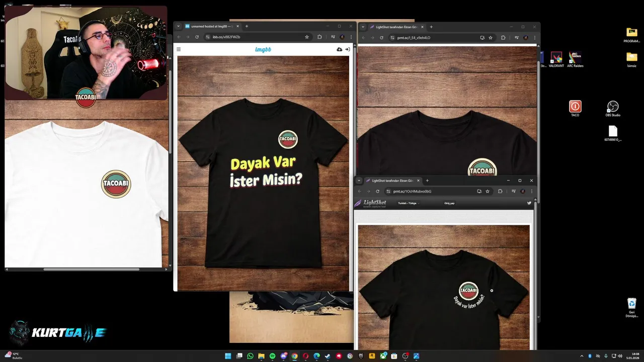Screen dimensions: 644x362
Task: Bookmark the prnt.sc/I_E4_x9eh4LO page
Action: pos(491,37)
